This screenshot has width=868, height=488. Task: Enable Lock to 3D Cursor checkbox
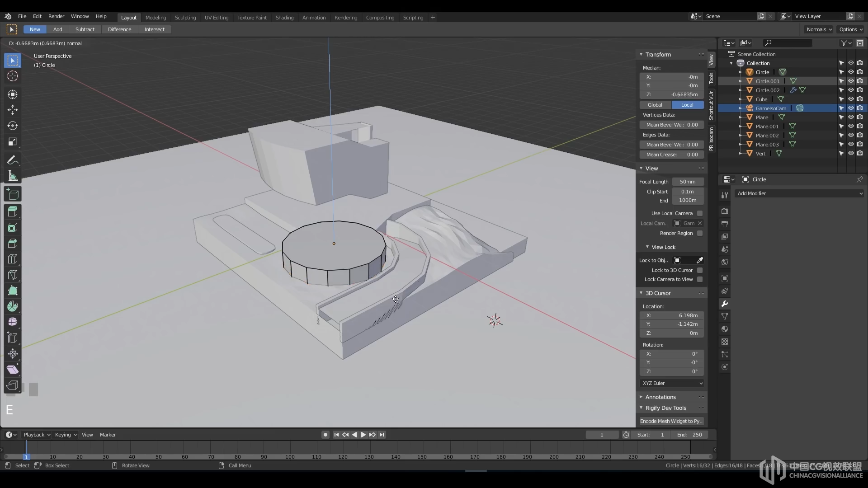700,270
